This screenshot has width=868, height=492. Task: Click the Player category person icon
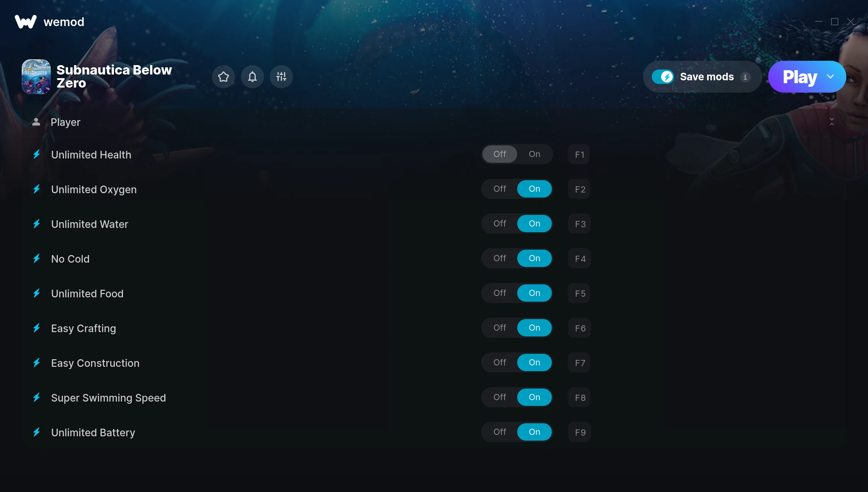point(36,122)
